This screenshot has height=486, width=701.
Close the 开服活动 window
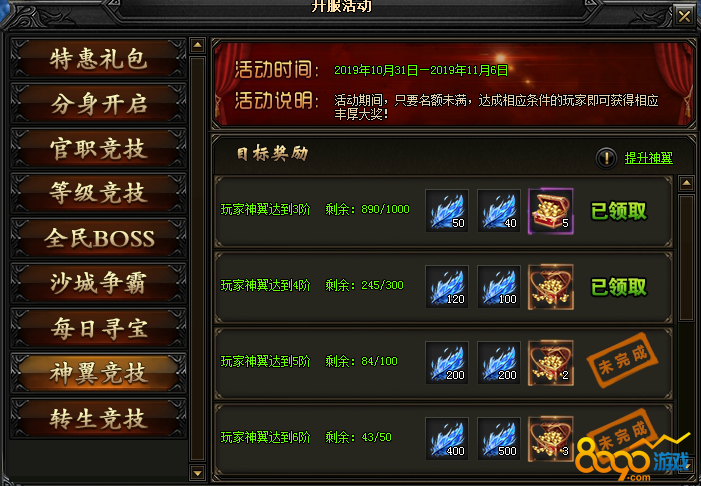pos(684,16)
